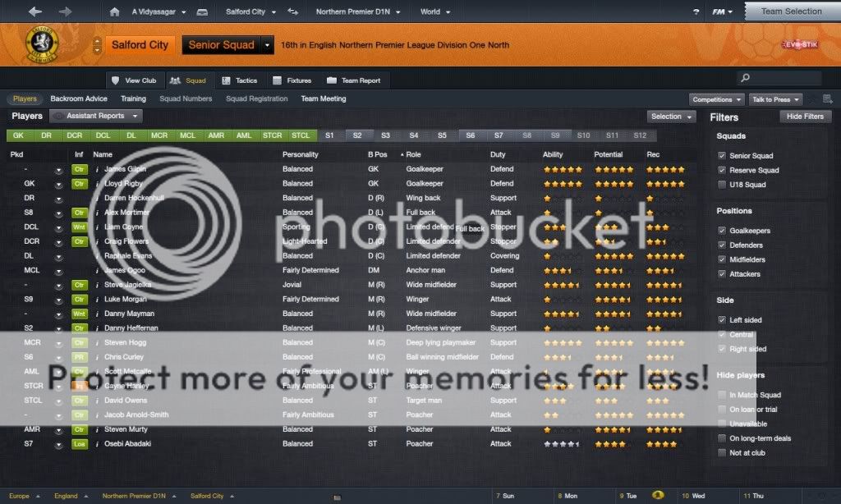The height and width of the screenshot is (504, 841).
Task: Toggle the Goalkeepers position checkbox
Action: coord(722,231)
